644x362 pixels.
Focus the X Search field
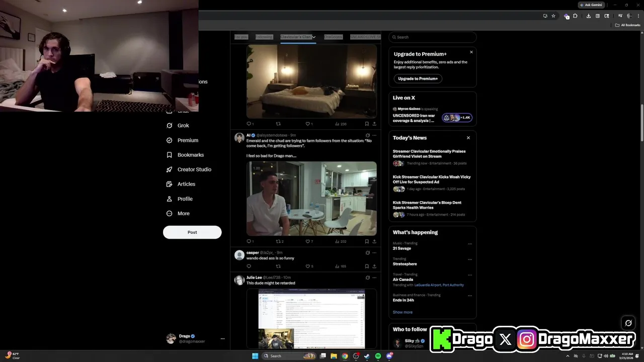point(432,37)
